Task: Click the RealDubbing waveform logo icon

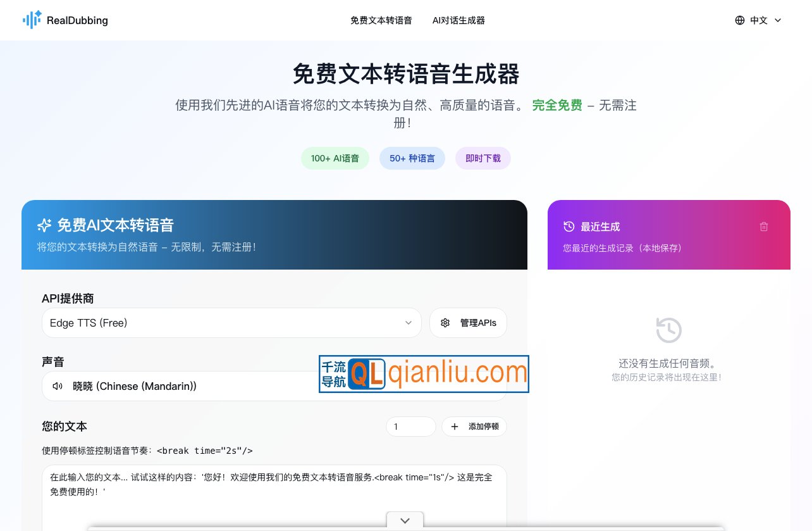Action: coord(32,20)
